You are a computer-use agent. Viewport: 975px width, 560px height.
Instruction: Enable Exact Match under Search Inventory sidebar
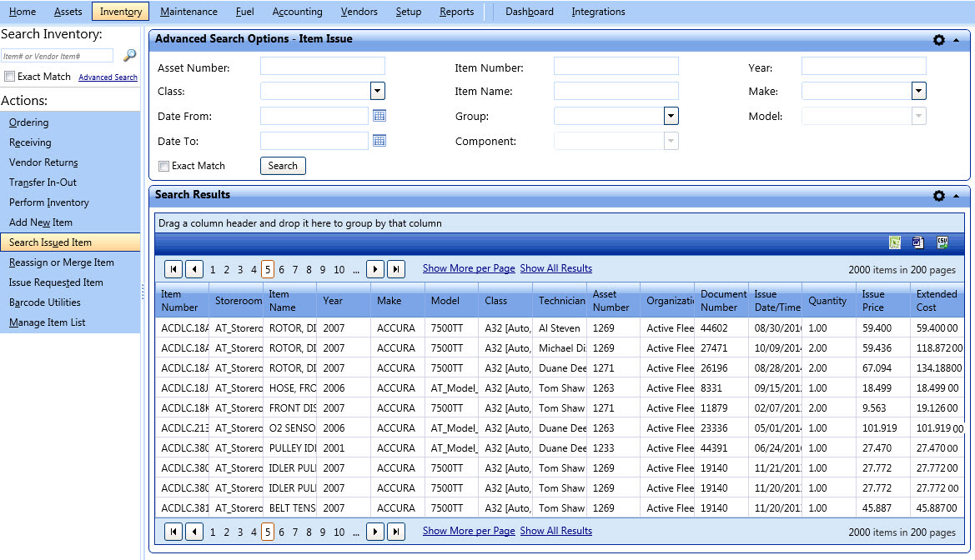pos(10,77)
